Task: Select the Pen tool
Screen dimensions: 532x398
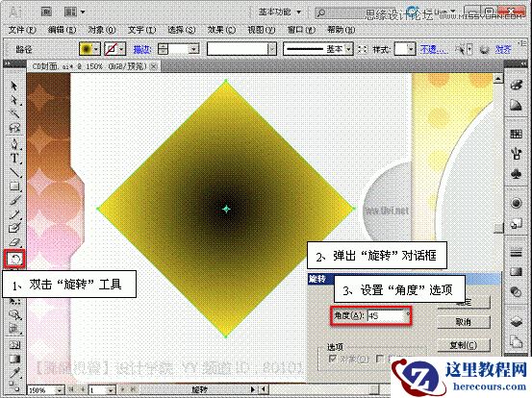Action: click(x=14, y=144)
